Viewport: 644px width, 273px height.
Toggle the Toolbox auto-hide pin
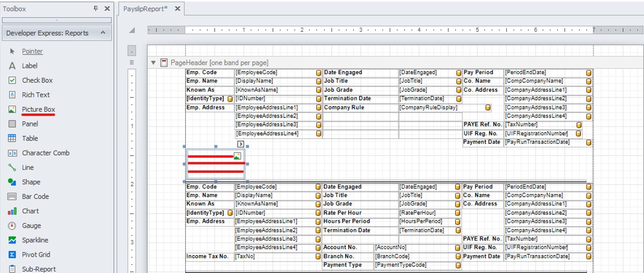coord(95,9)
